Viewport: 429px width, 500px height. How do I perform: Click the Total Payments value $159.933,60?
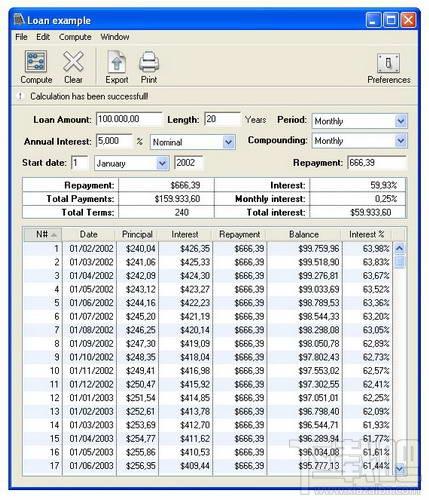(177, 199)
